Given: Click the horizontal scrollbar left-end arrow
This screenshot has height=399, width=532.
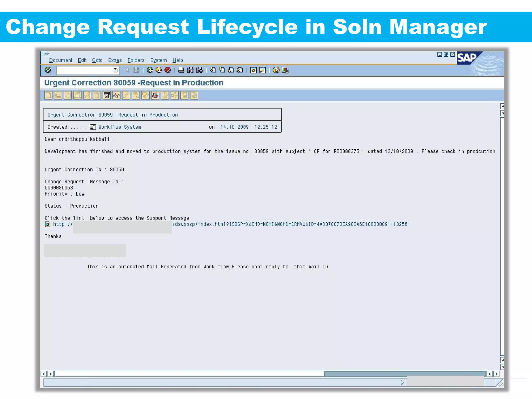Looking at the screenshot, I should [44, 374].
